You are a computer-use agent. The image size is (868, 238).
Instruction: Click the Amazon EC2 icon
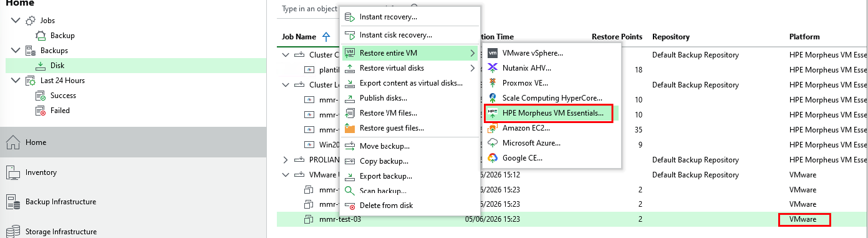tap(493, 128)
